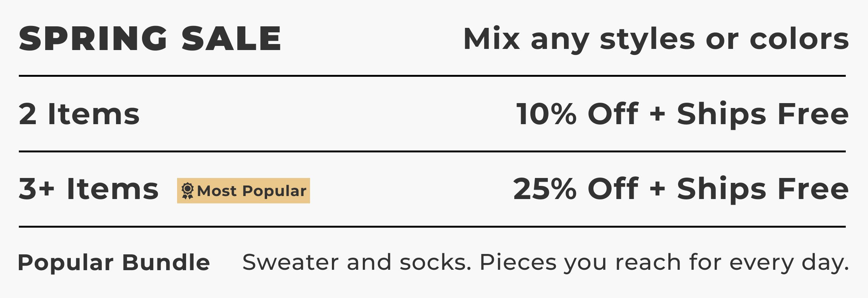Click the "Popular Bundle" label
The height and width of the screenshot is (298, 868).
click(x=114, y=262)
